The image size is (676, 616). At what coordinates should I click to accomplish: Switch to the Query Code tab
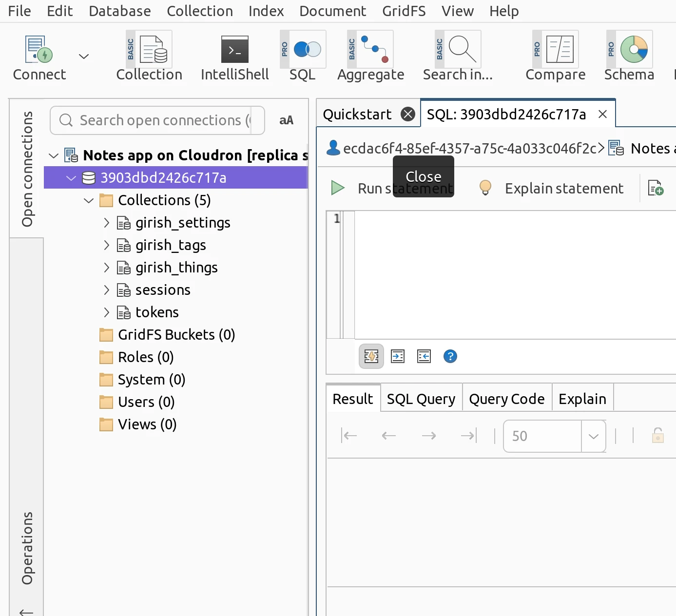pyautogui.click(x=506, y=398)
